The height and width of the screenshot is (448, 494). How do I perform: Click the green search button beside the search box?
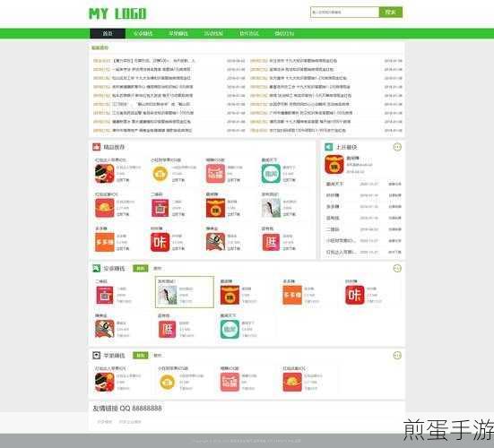390,12
